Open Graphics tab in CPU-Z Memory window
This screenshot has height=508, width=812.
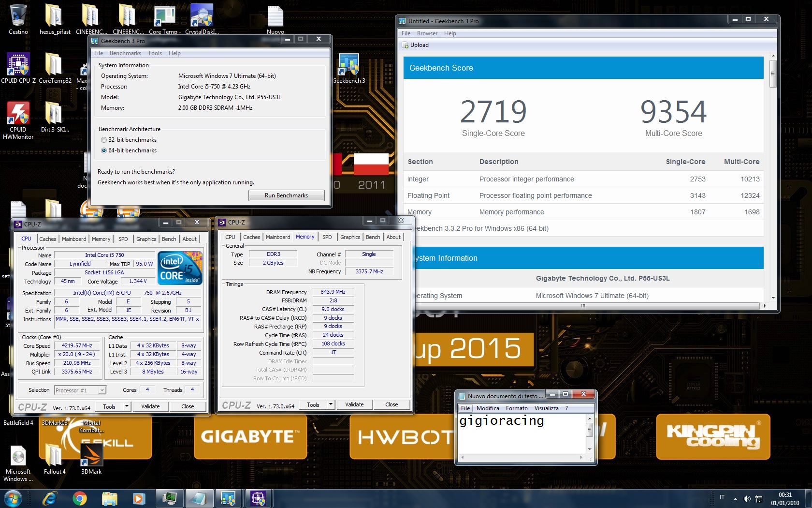click(350, 237)
